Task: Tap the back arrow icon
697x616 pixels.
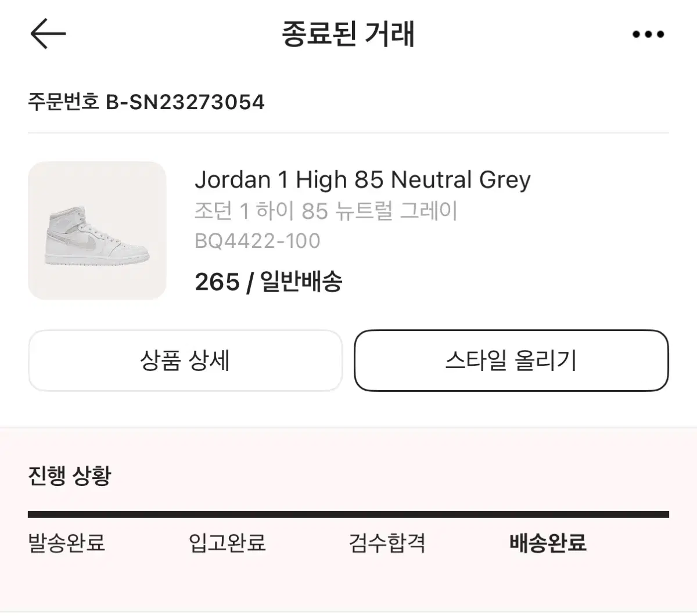Action: pyautogui.click(x=48, y=34)
